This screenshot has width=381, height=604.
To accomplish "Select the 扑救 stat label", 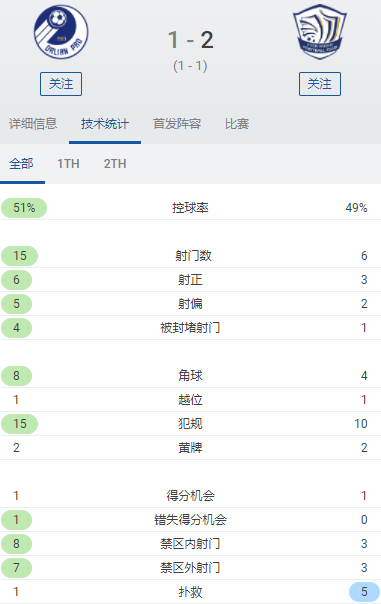I will [x=190, y=592].
